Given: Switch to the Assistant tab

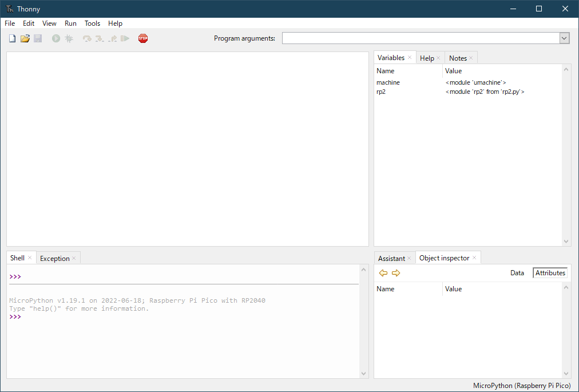Looking at the screenshot, I should tap(391, 259).
